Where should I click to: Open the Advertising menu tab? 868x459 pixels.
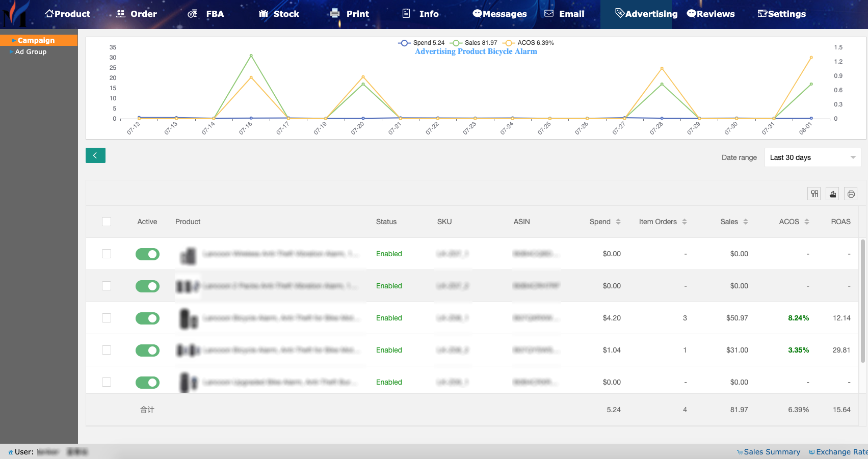[x=646, y=14]
